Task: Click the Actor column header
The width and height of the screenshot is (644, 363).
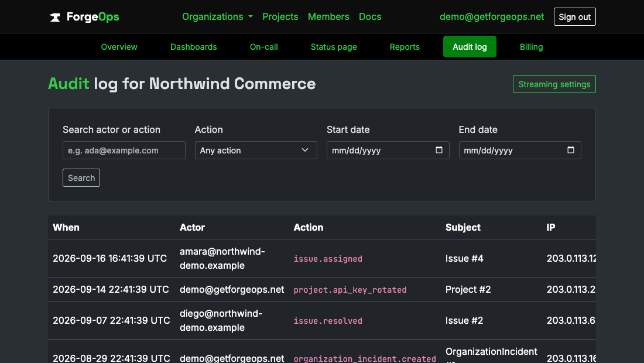Action: [192, 228]
